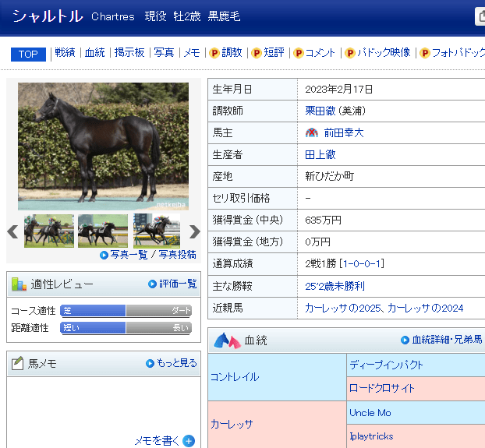The height and width of the screenshot is (448, 485).
Task: Click birth date 2023年2月17日
Action: [x=338, y=90]
